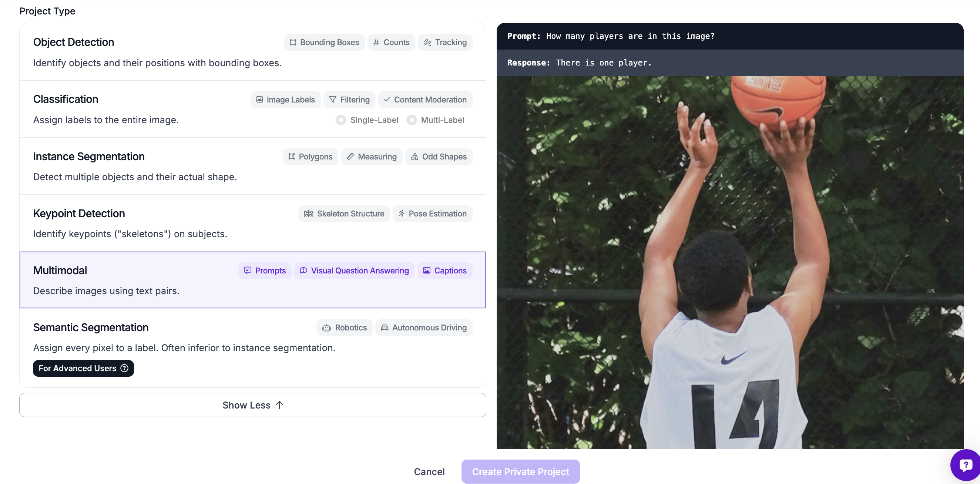
Task: Click the Counts tag next to Object Detection
Action: [391, 42]
